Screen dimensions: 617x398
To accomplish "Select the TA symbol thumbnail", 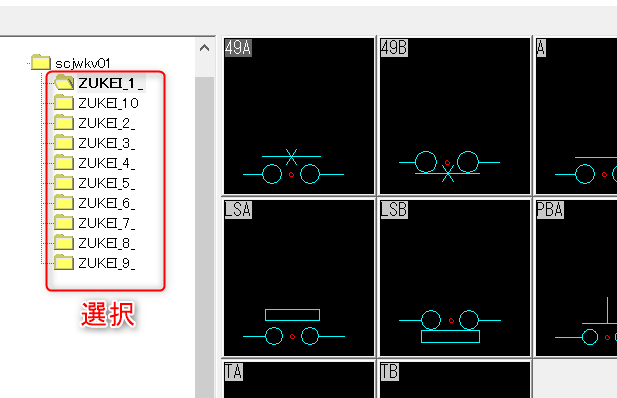I will pyautogui.click(x=299, y=380).
